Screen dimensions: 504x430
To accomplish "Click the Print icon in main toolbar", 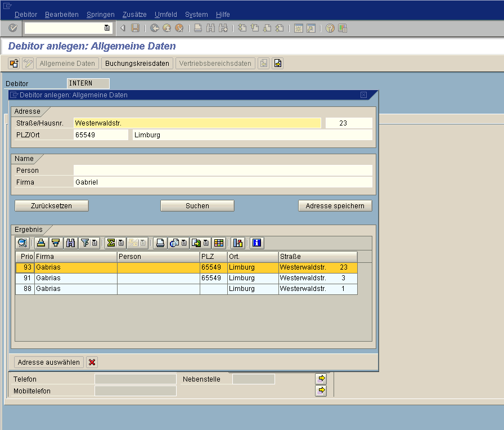I will click(198, 28).
